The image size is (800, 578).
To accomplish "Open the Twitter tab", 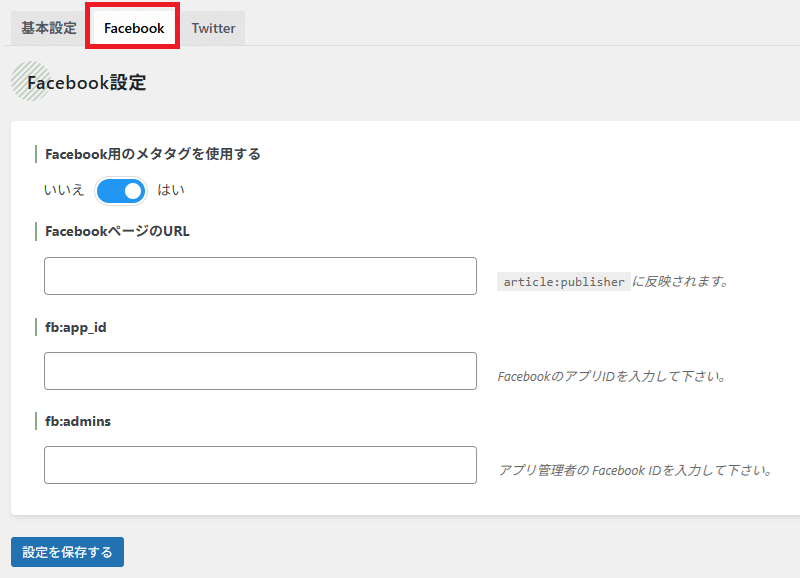I will click(213, 28).
